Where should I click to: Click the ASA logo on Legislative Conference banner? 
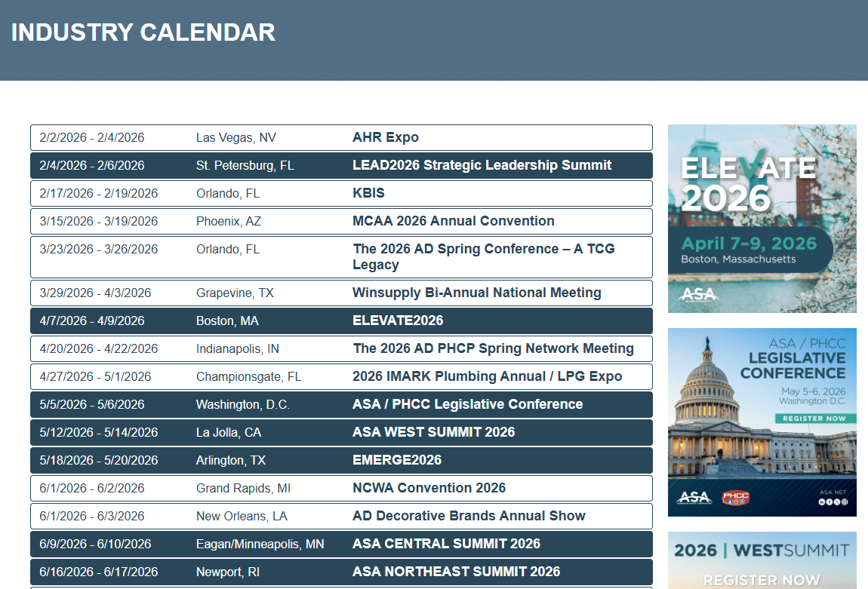pos(694,498)
